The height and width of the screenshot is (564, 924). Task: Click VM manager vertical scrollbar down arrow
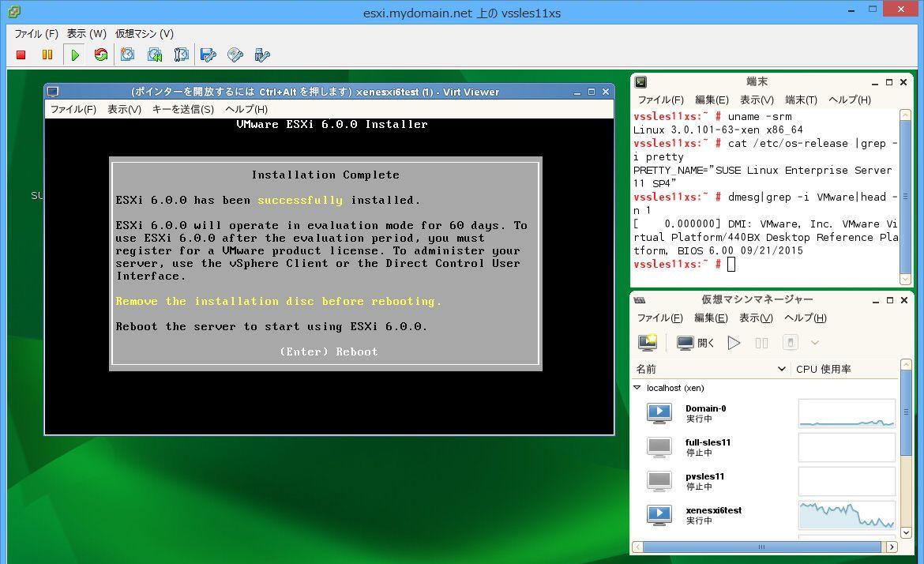907,532
